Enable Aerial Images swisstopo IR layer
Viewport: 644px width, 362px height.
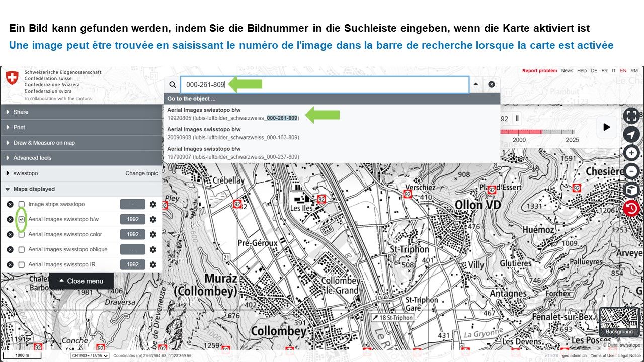pos(22,264)
